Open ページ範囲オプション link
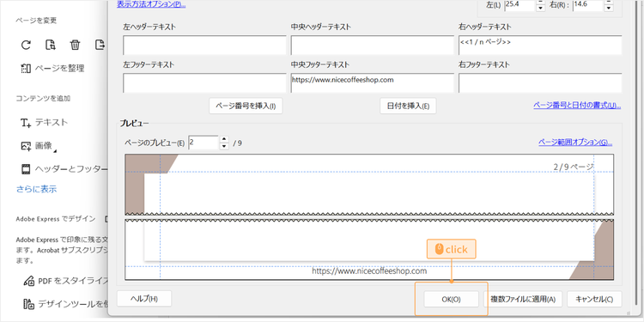The image size is (644, 322). pos(575,143)
